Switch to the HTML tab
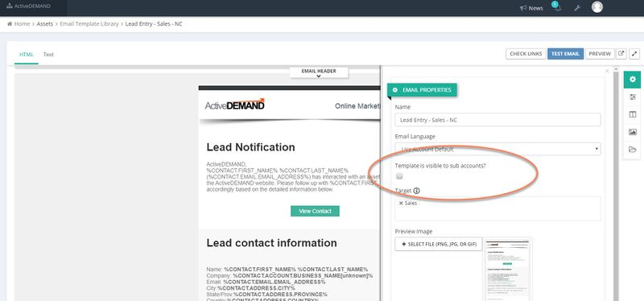The width and height of the screenshot is (644, 301). 27,54
